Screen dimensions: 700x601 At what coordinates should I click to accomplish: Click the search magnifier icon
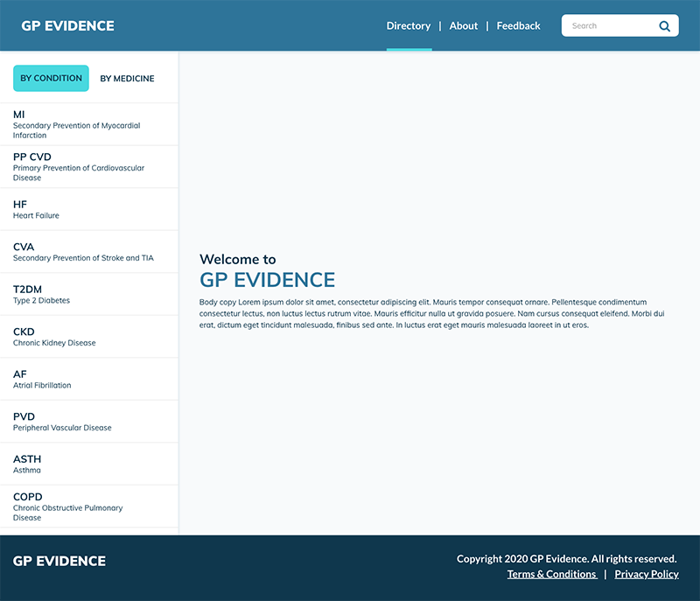[x=664, y=26]
